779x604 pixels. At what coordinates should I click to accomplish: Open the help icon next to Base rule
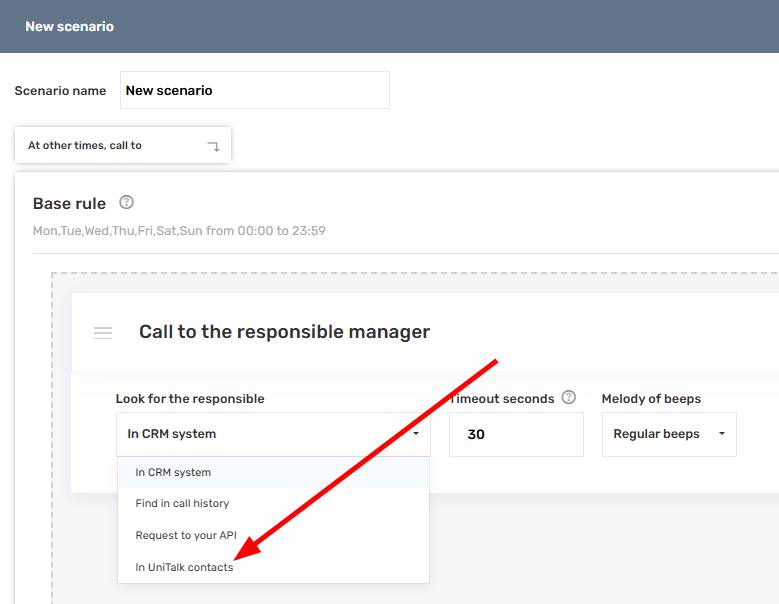(x=126, y=202)
